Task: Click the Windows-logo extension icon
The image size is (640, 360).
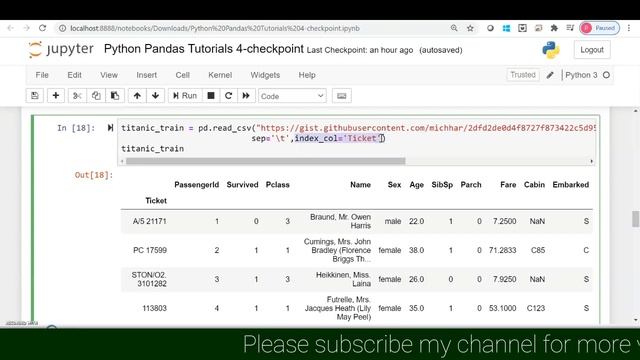Action: coord(506,28)
